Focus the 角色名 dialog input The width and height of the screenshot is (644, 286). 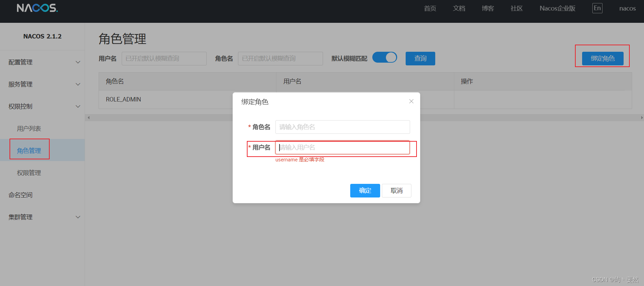tap(342, 127)
